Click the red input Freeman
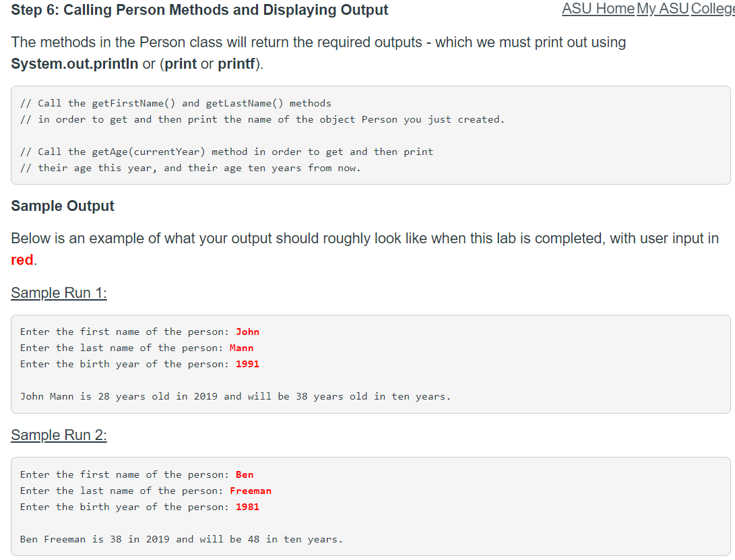 (251, 491)
